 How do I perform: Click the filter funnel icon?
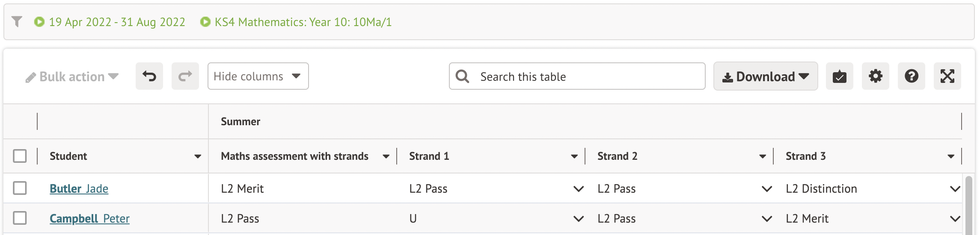tap(17, 21)
